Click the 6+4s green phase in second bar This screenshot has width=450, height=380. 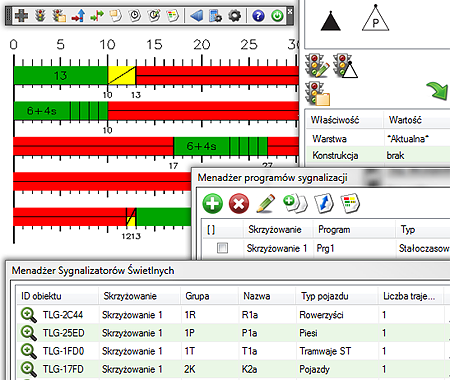click(61, 111)
